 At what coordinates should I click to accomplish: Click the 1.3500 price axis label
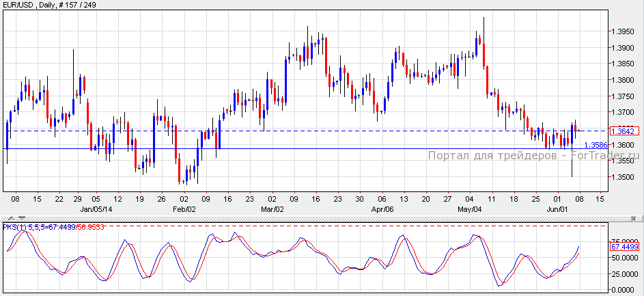[x=624, y=177]
